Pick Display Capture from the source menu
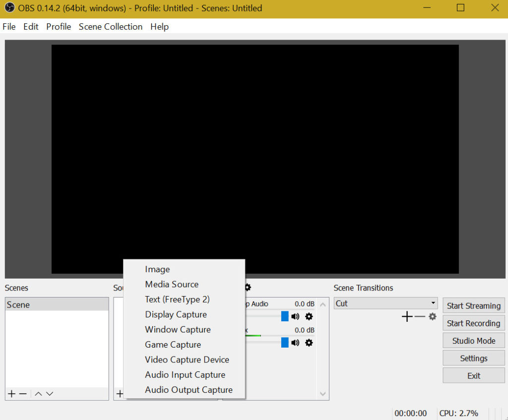 (184, 314)
